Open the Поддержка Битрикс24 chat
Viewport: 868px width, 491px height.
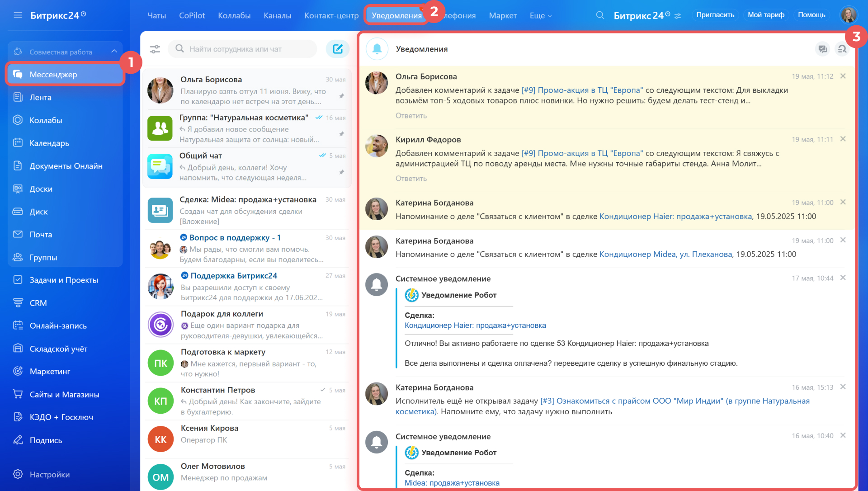click(x=247, y=286)
